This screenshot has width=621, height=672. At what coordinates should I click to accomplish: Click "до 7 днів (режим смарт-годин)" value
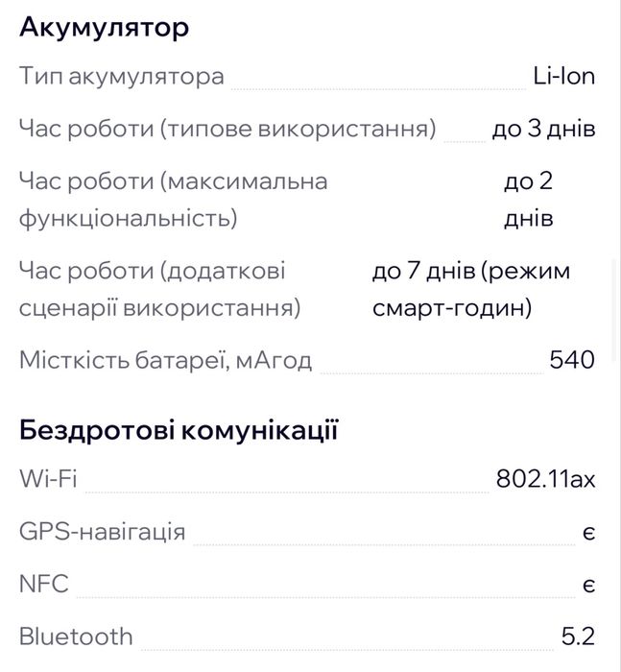pyautogui.click(x=470, y=290)
